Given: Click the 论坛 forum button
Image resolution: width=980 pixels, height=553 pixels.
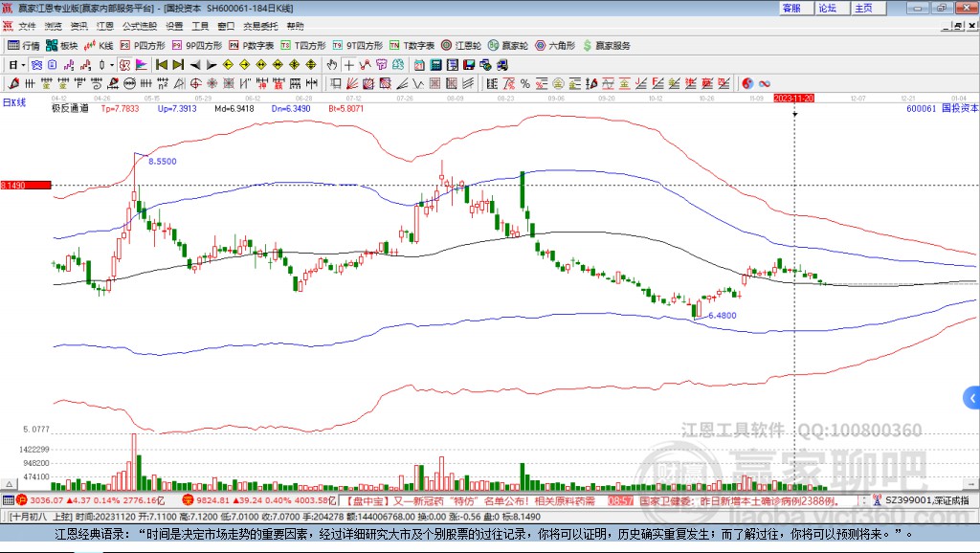Looking at the screenshot, I should pos(832,8).
